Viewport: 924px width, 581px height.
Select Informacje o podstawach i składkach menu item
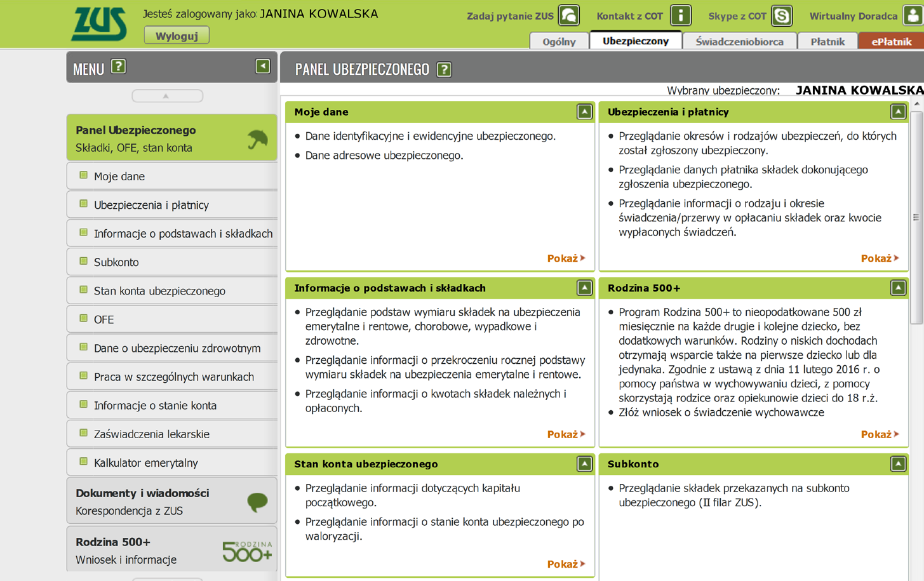171,233
